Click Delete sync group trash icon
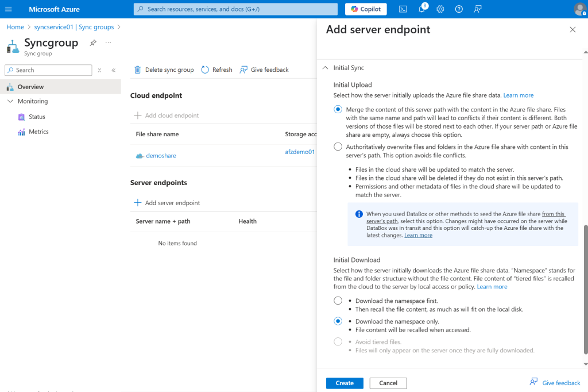This screenshot has height=392, width=588. 138,70
